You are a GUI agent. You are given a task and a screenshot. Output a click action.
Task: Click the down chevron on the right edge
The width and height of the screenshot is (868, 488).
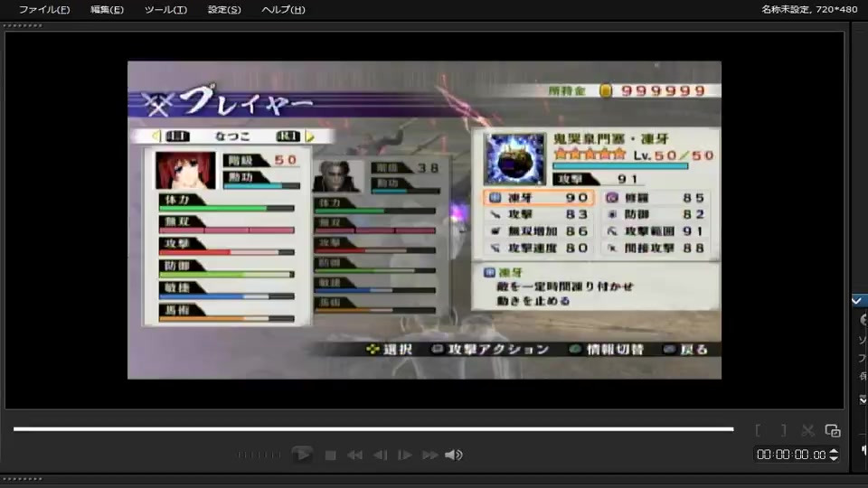click(863, 399)
